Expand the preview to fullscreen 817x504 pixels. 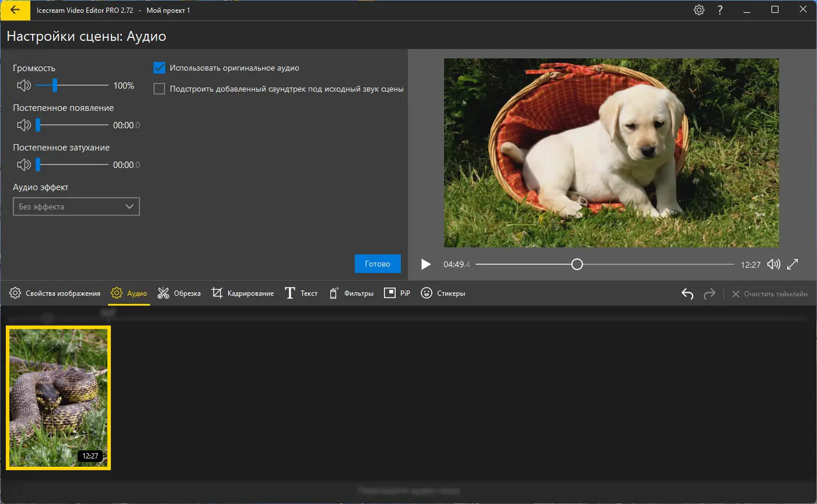792,264
